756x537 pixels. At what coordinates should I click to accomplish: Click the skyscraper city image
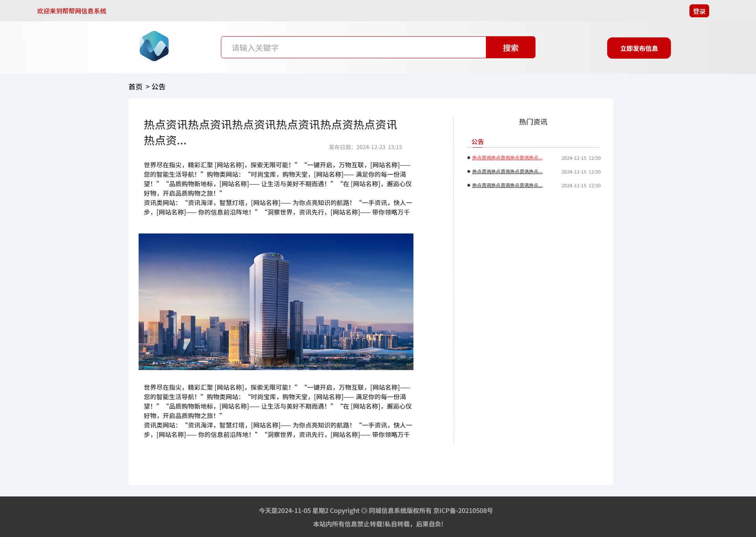[x=276, y=302]
